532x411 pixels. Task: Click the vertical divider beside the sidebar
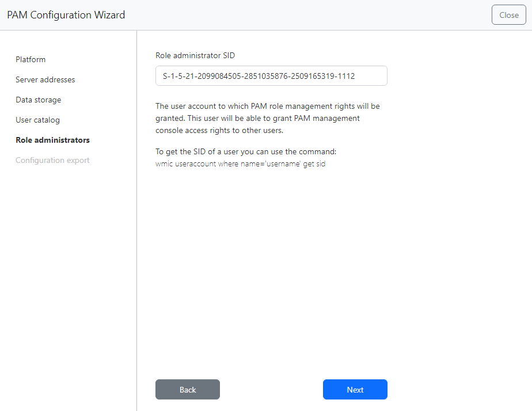click(136, 230)
